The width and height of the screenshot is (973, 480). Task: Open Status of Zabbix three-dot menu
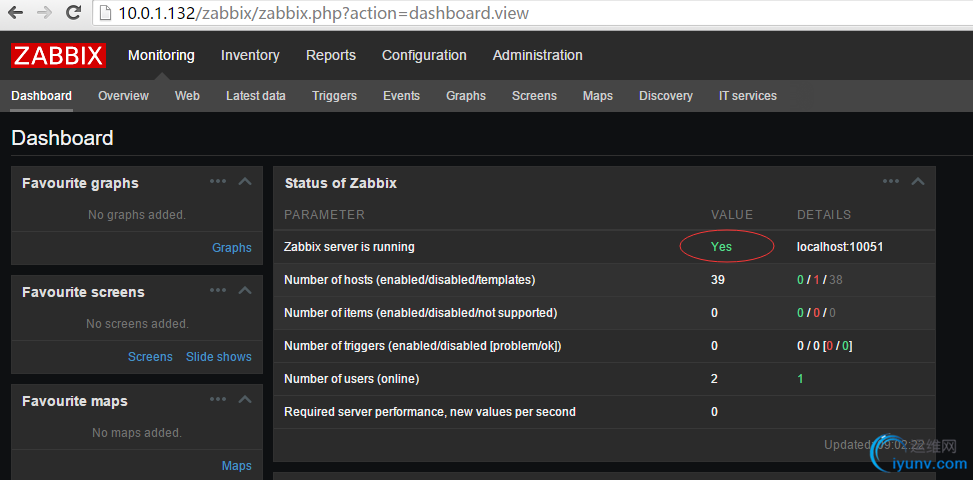pos(891,182)
